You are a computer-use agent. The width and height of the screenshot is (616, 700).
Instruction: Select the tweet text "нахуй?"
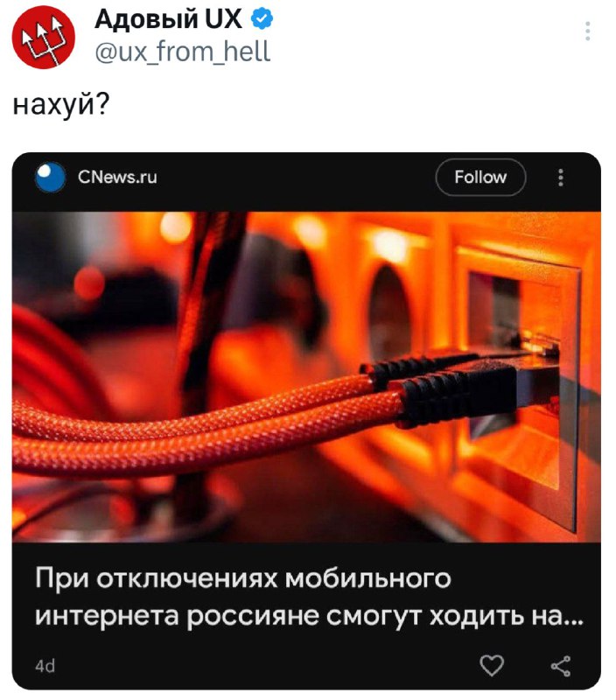[60, 106]
